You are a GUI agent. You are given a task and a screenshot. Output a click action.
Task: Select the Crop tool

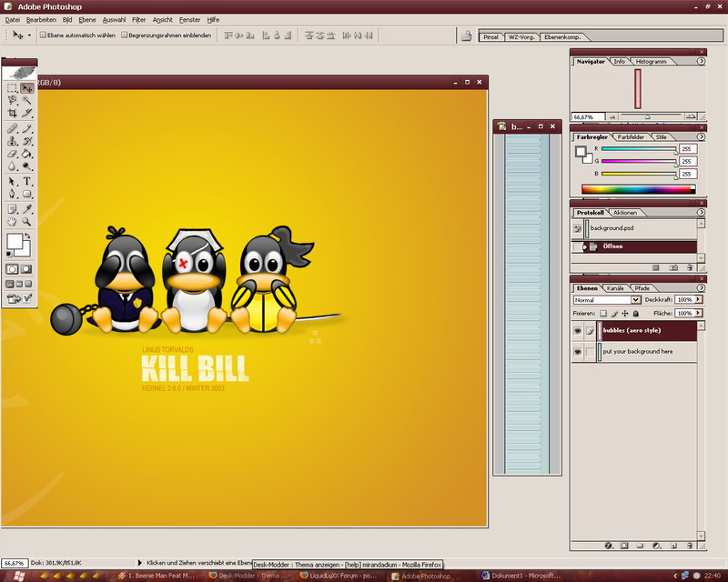tap(12, 113)
